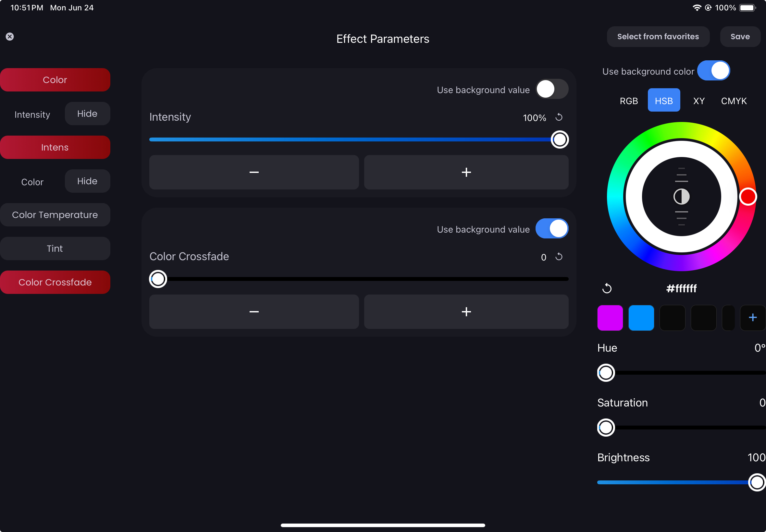This screenshot has width=766, height=532.
Task: Reset the color with the icon beside the hex code
Action: 607,288
